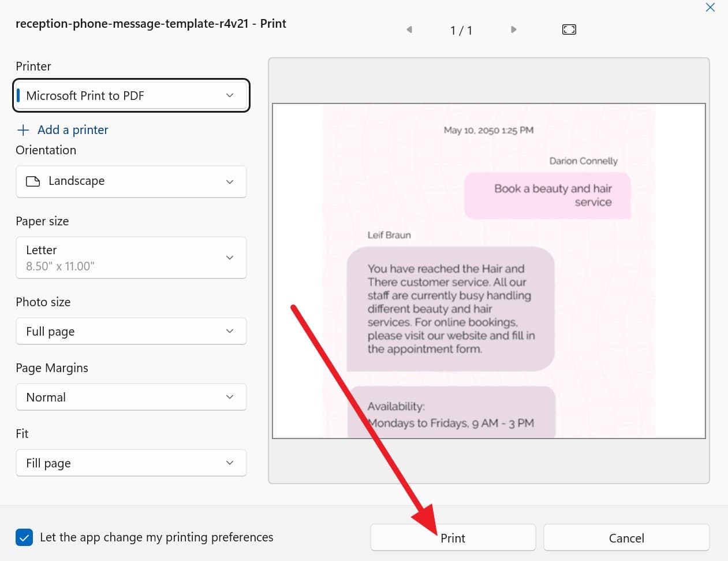Image resolution: width=728 pixels, height=561 pixels.
Task: Dismiss the dialog with the X icon
Action: pyautogui.click(x=710, y=8)
